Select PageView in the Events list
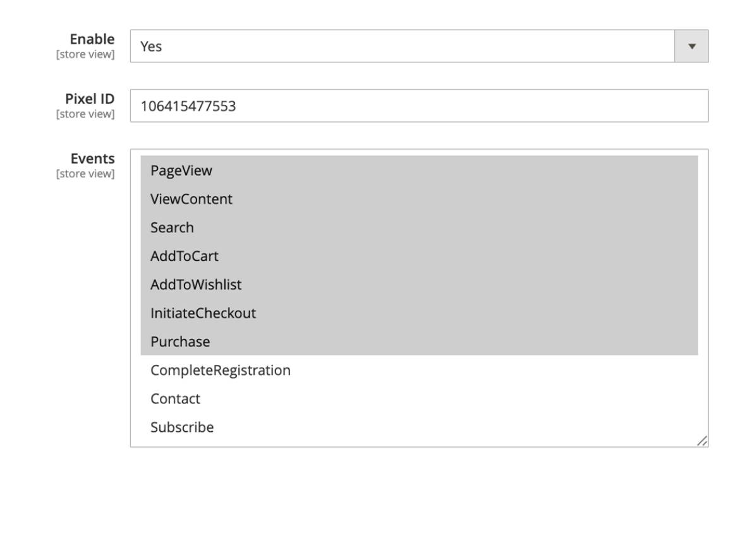738x560 pixels. point(420,170)
